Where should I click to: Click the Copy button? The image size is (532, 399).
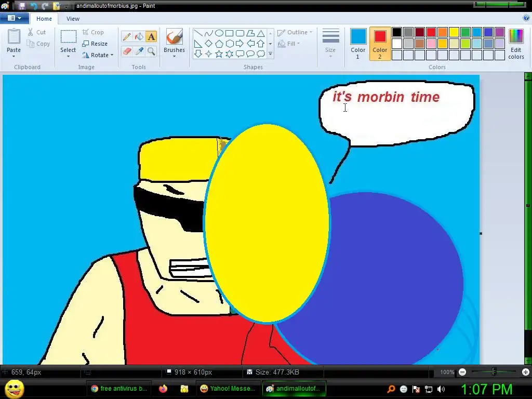coord(38,44)
